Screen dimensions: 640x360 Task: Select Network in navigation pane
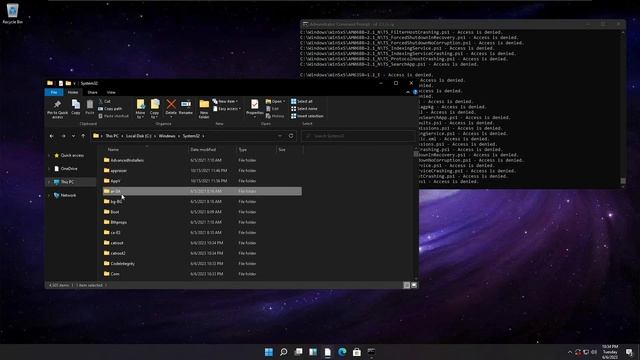(68, 196)
